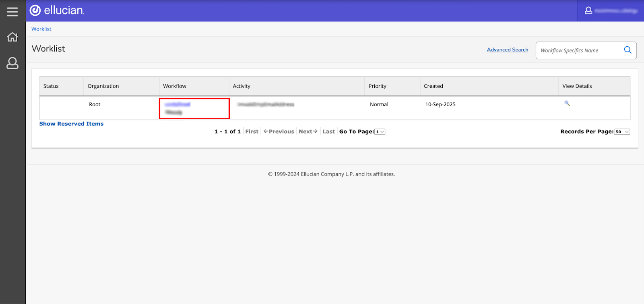Jump to the Last page

tap(328, 132)
